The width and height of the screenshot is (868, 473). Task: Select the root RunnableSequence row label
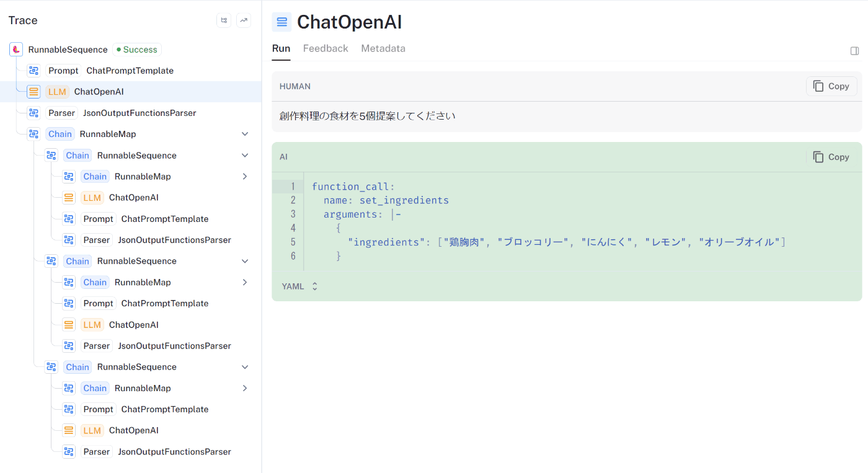click(68, 50)
